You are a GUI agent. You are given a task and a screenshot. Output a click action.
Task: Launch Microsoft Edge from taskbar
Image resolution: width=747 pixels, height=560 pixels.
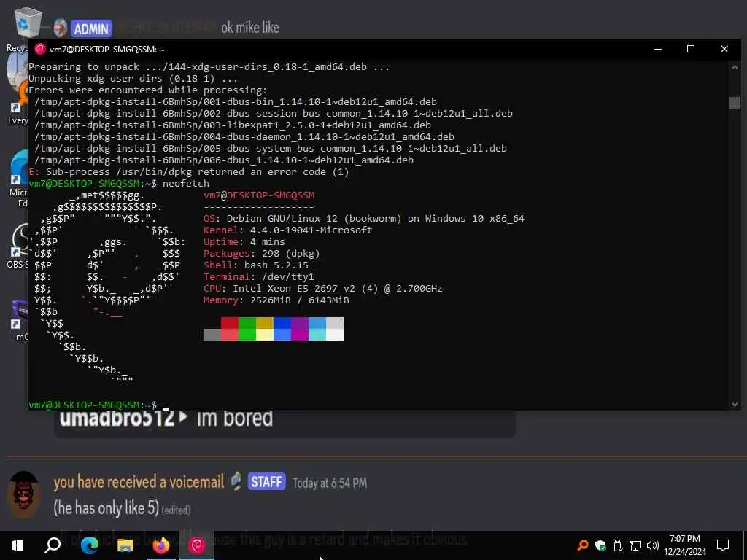coord(89,545)
